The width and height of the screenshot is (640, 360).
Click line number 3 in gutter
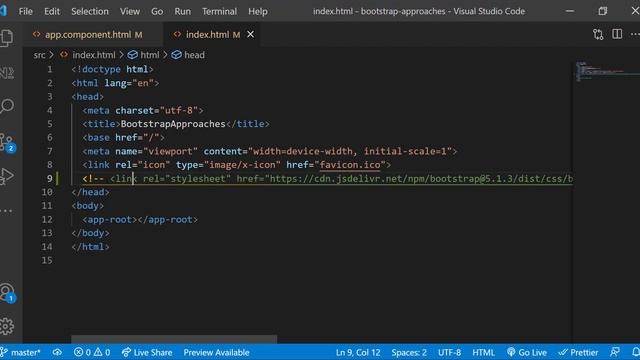pos(49,97)
